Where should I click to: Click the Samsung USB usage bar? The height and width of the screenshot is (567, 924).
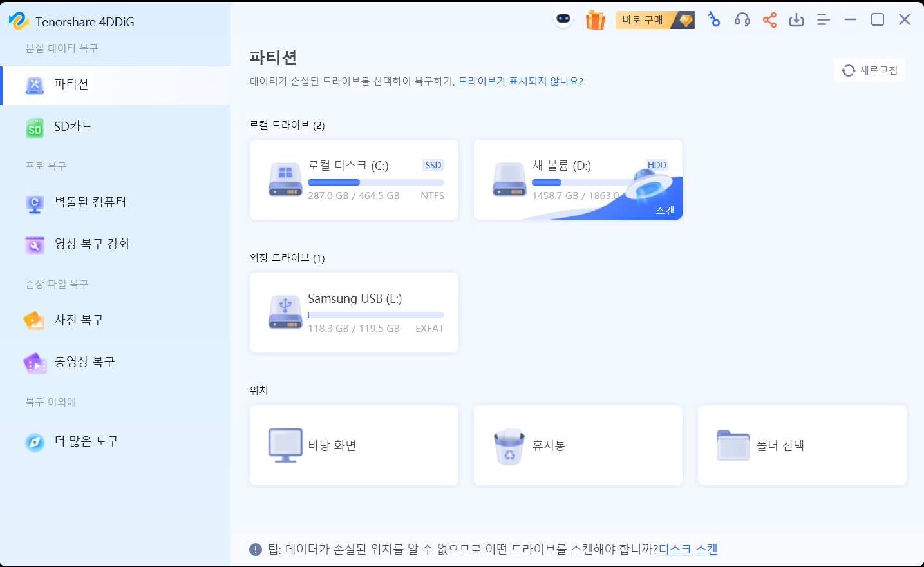click(376, 315)
